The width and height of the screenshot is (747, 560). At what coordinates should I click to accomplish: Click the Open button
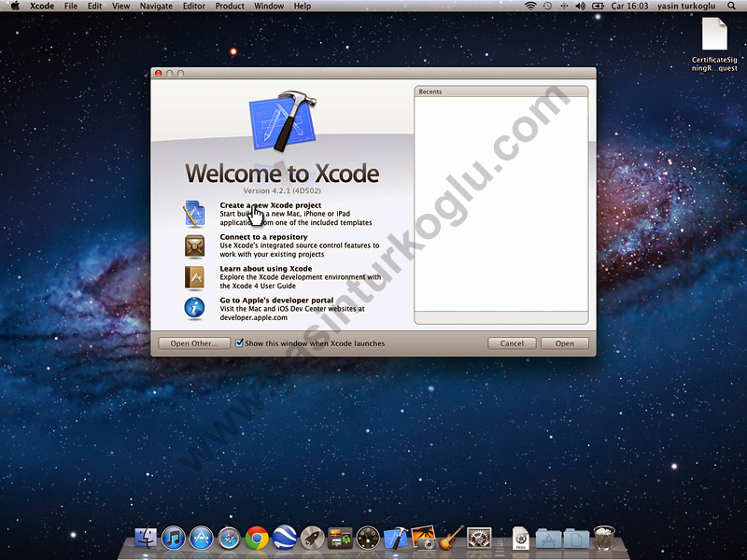[565, 343]
